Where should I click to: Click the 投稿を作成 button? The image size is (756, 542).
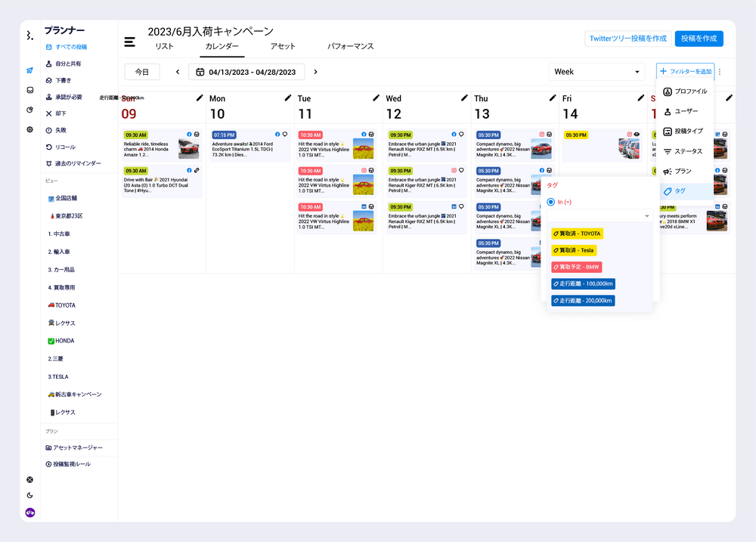click(699, 39)
